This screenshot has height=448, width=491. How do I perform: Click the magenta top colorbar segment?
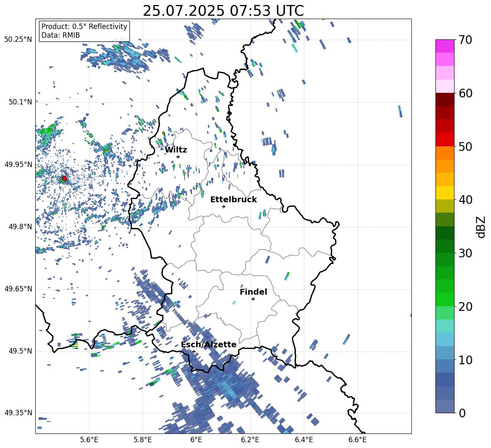[x=445, y=46]
